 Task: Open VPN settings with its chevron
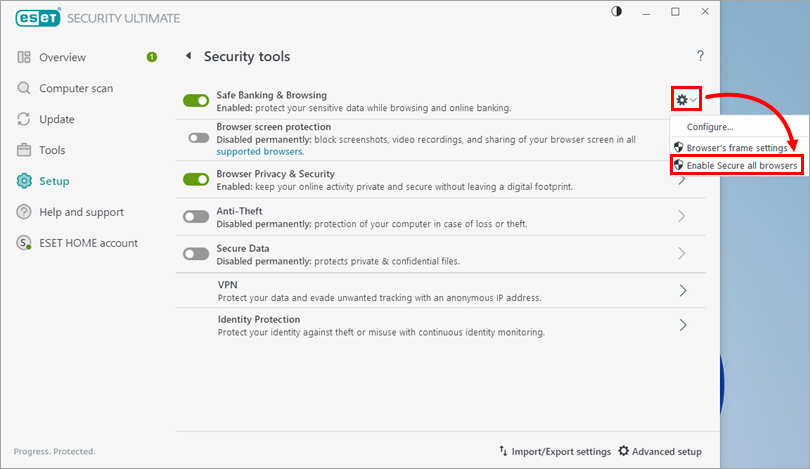click(682, 291)
